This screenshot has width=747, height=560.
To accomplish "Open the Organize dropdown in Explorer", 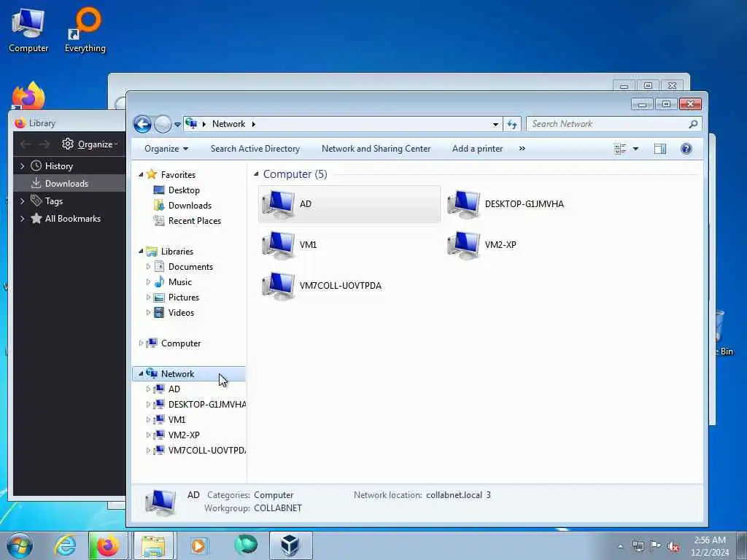I will pyautogui.click(x=166, y=149).
